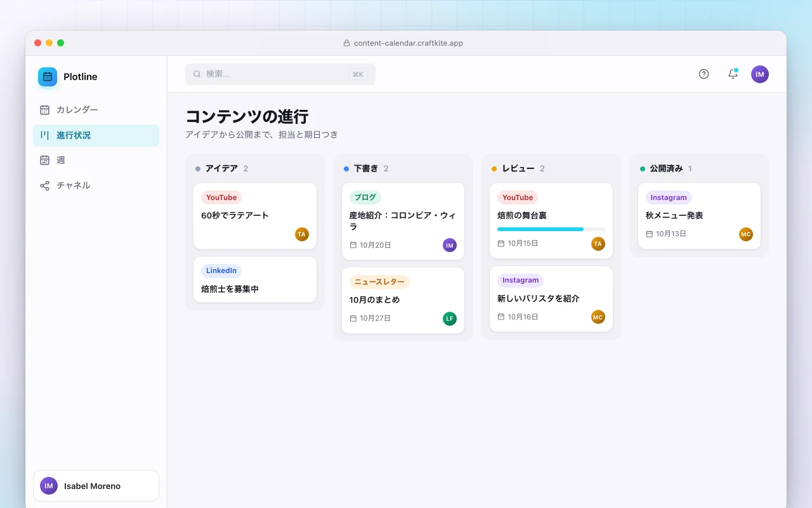
Task: Click the content-calendar.craftkite.app address bar
Action: [x=403, y=43]
